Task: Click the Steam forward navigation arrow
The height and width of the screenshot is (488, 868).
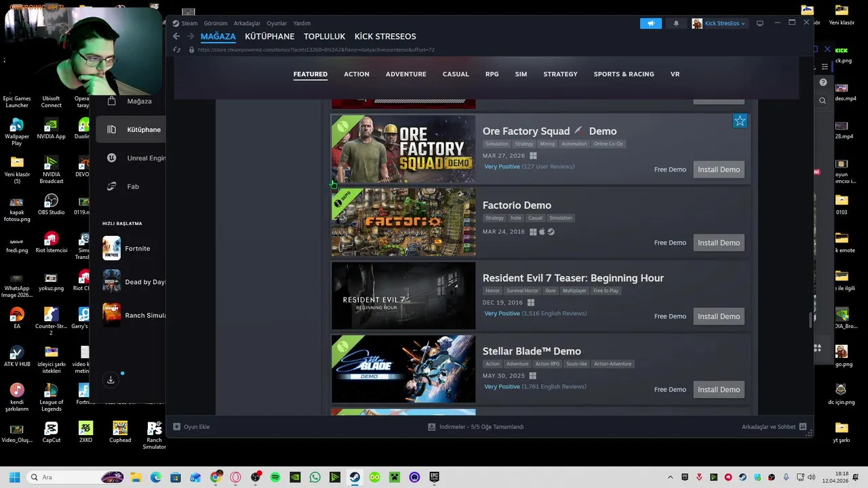Action: [x=191, y=37]
